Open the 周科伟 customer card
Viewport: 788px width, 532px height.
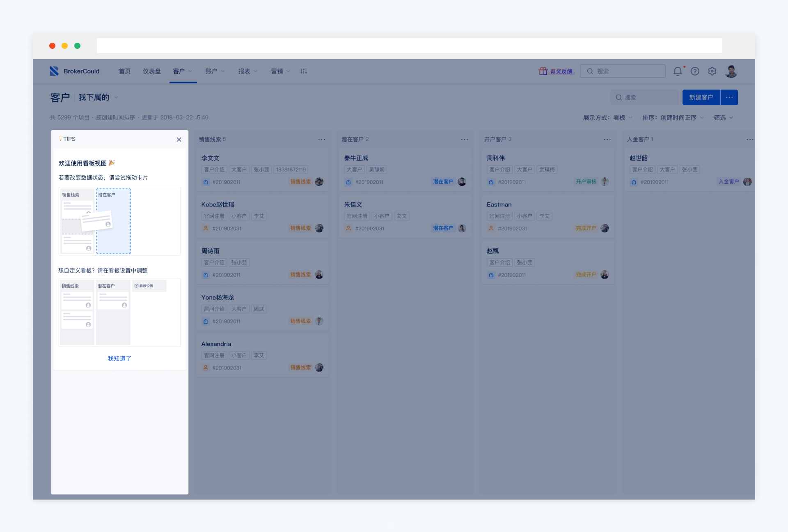[x=548, y=170]
